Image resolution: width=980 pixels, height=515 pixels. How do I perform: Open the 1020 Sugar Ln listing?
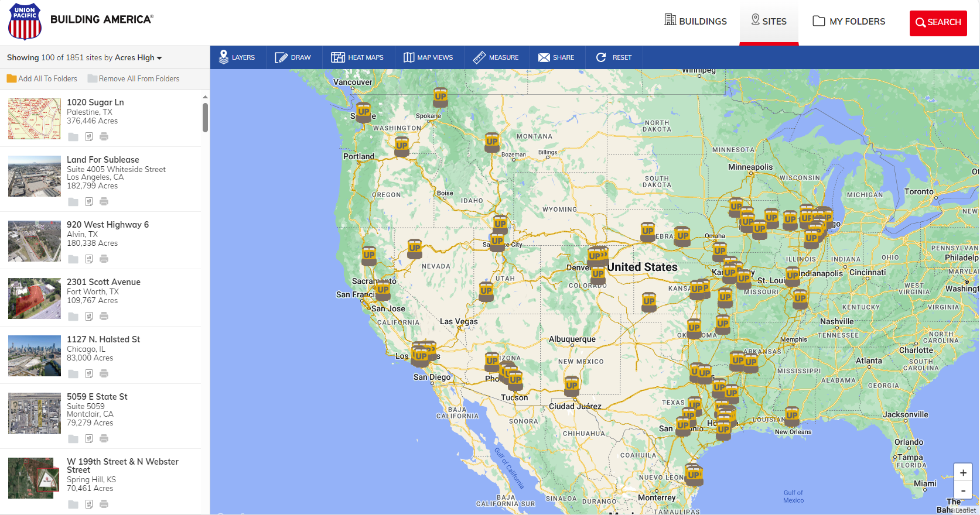tap(95, 102)
